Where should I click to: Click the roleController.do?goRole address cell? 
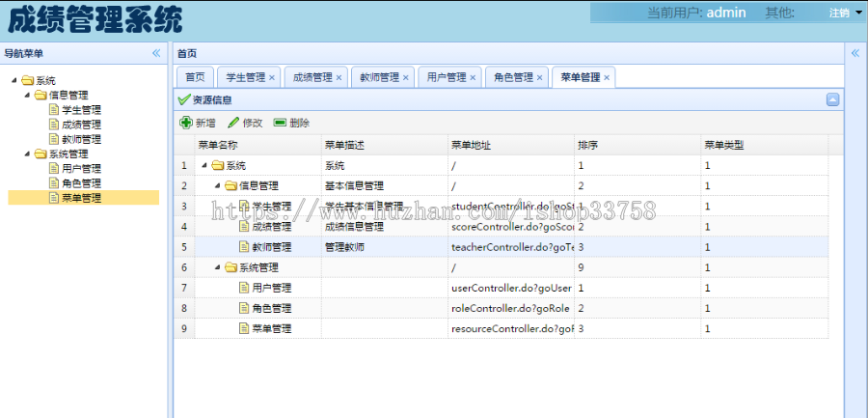[x=511, y=308]
